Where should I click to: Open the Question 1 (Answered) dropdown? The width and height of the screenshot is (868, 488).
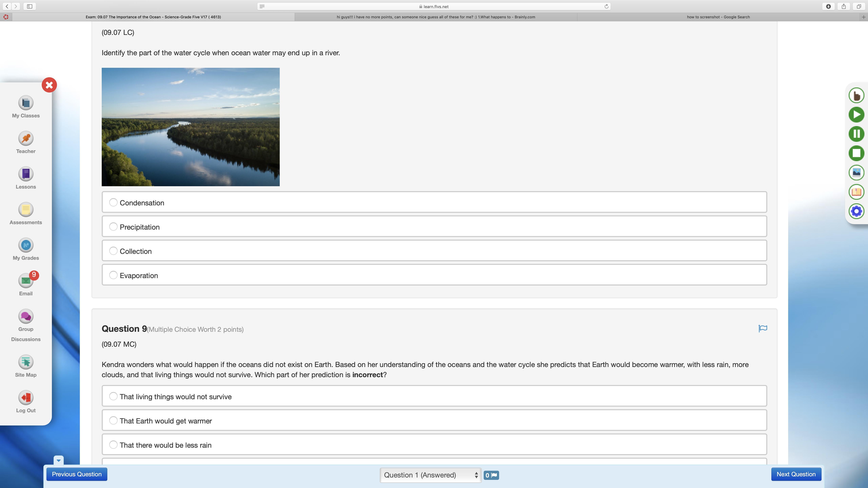pyautogui.click(x=430, y=475)
